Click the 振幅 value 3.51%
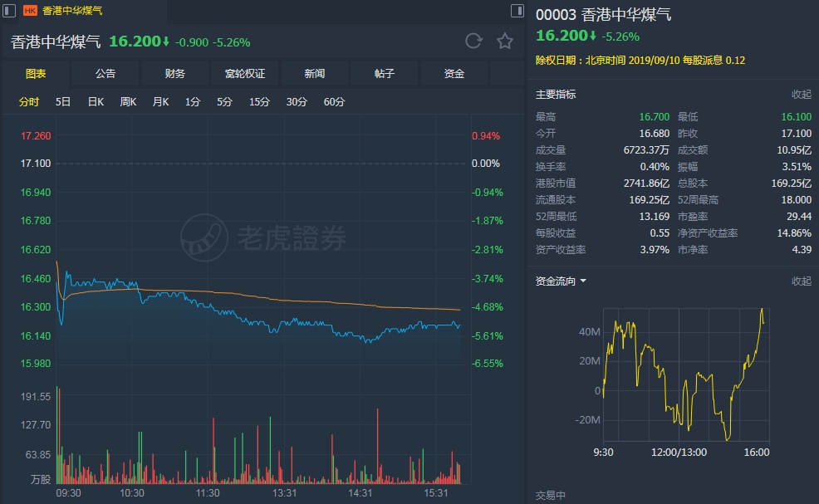This screenshot has height=504, width=819. (x=797, y=167)
